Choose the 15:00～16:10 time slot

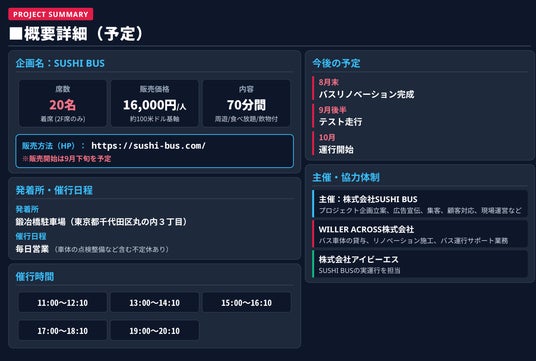coord(246,303)
